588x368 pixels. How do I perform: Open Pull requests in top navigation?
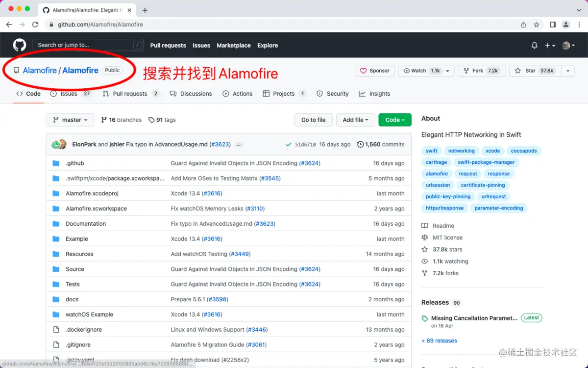click(x=168, y=45)
